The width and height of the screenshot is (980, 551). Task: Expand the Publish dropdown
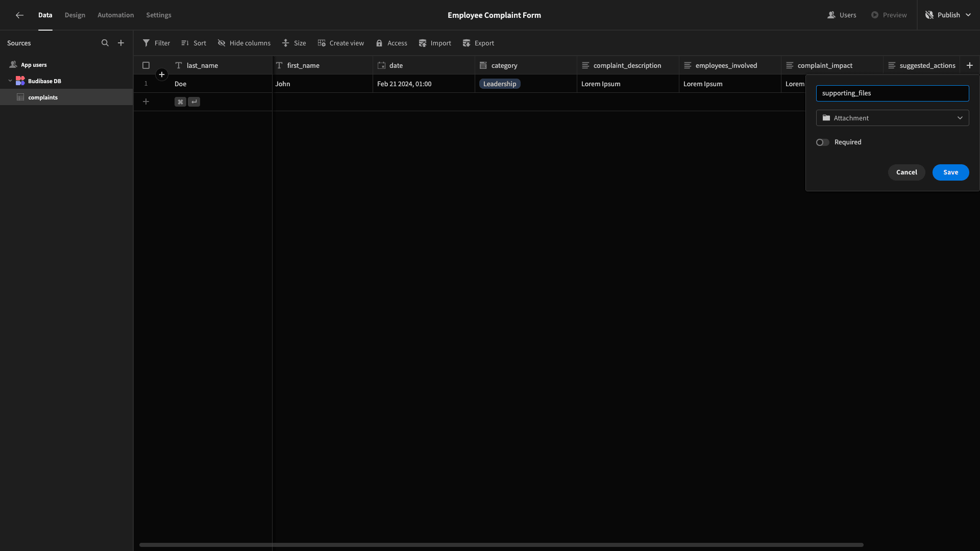pyautogui.click(x=968, y=15)
